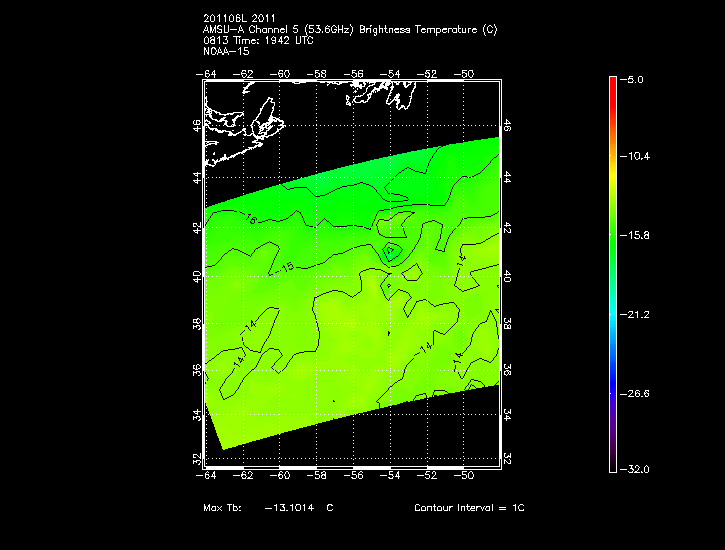Click the 'Max Tb: -13.1014 C' readout
This screenshot has height=550, width=725.
click(x=267, y=508)
